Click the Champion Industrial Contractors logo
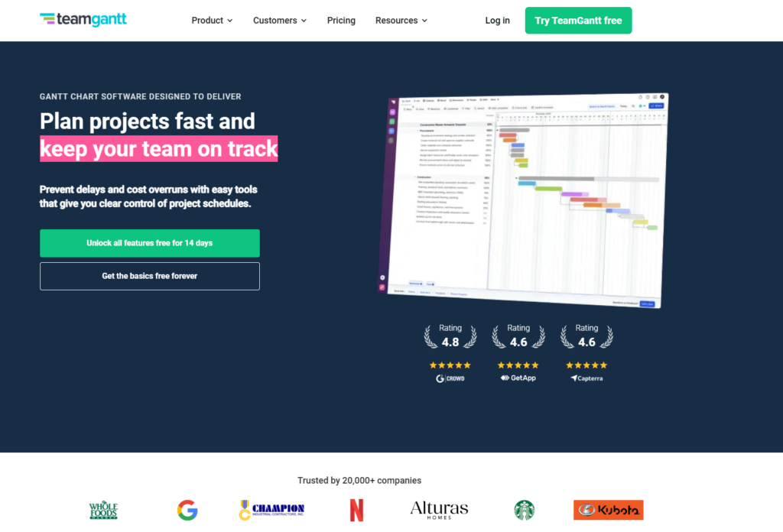 [x=271, y=510]
